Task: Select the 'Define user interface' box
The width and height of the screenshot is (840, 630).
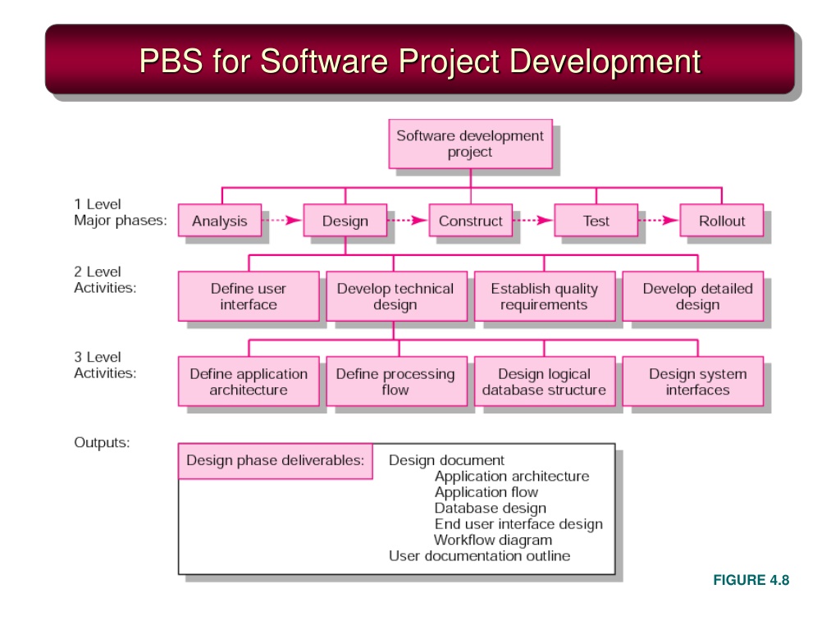Action: (x=249, y=296)
